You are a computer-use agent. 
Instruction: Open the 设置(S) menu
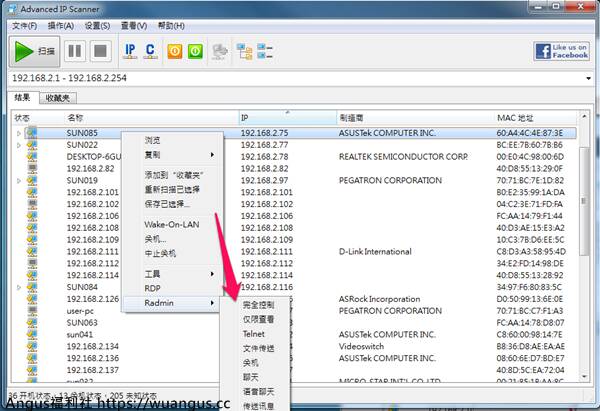(97, 26)
